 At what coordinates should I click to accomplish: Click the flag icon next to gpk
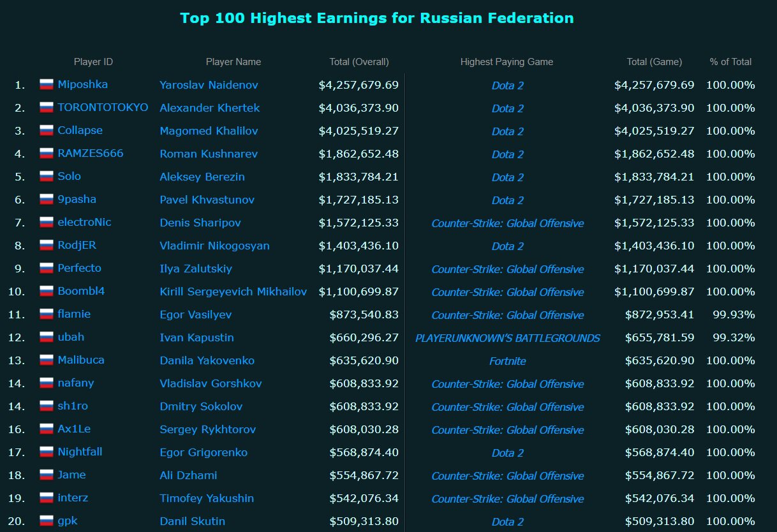click(x=46, y=521)
